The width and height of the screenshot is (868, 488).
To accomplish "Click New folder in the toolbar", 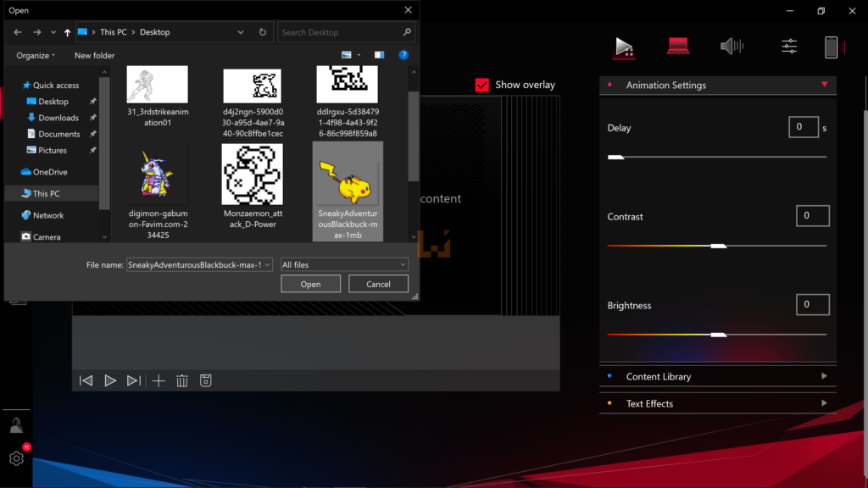I will click(x=95, y=55).
